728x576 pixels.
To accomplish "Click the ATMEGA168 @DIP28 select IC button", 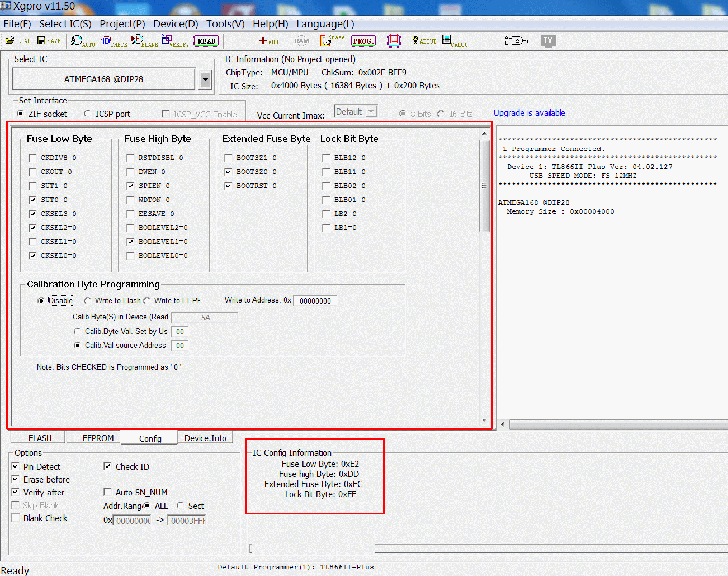I will (x=103, y=79).
